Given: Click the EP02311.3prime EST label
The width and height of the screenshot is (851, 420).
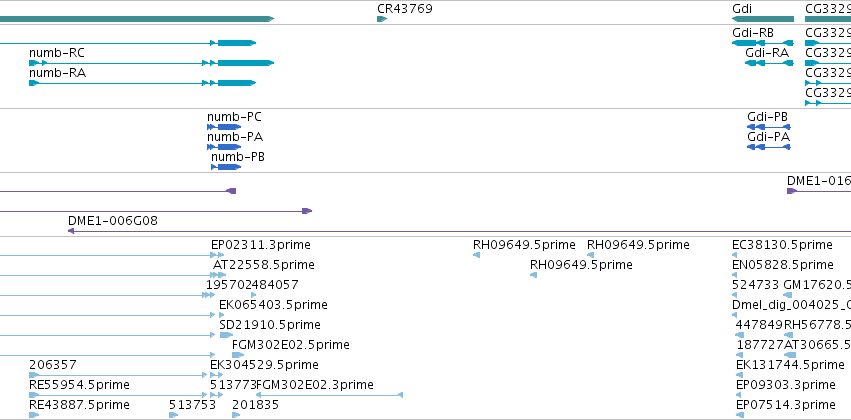Looking at the screenshot, I should 261,245.
